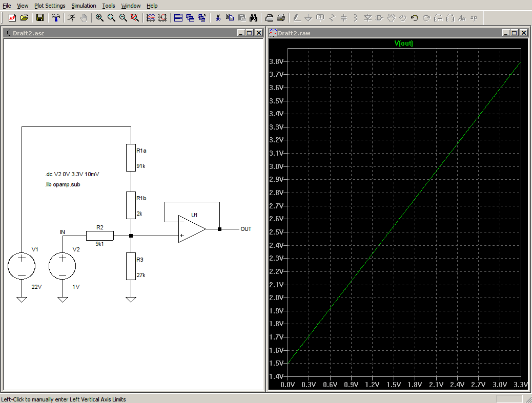Click the Draft2.raw window title bar

[398, 33]
